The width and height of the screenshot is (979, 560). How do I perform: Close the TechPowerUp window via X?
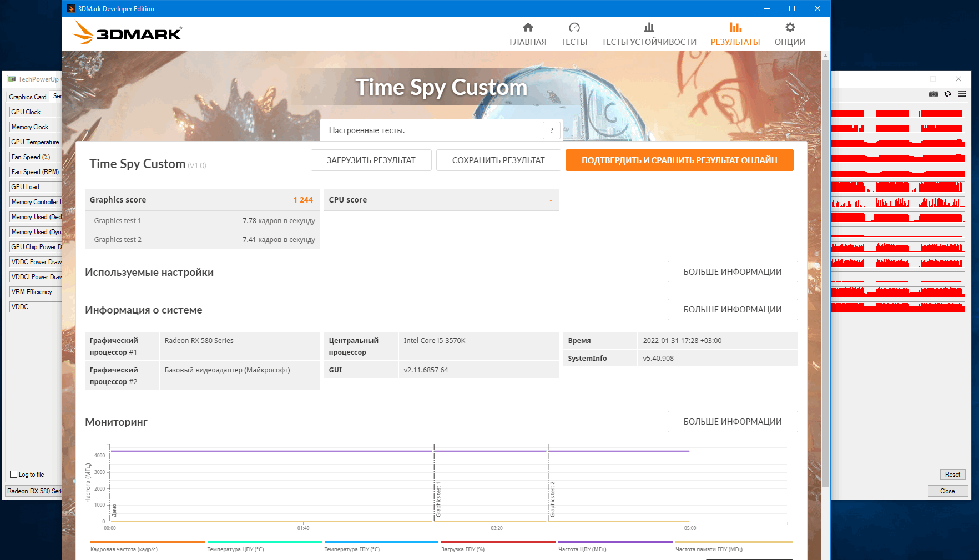(x=958, y=79)
